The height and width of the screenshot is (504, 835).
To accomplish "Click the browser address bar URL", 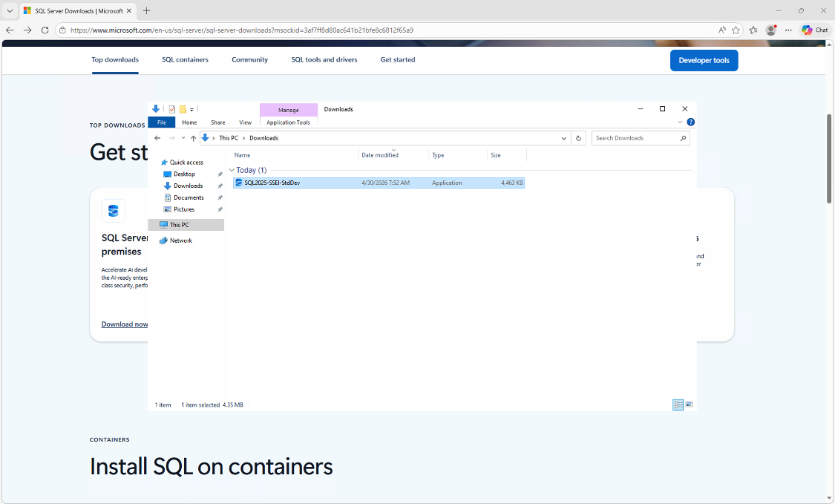I will [x=242, y=30].
